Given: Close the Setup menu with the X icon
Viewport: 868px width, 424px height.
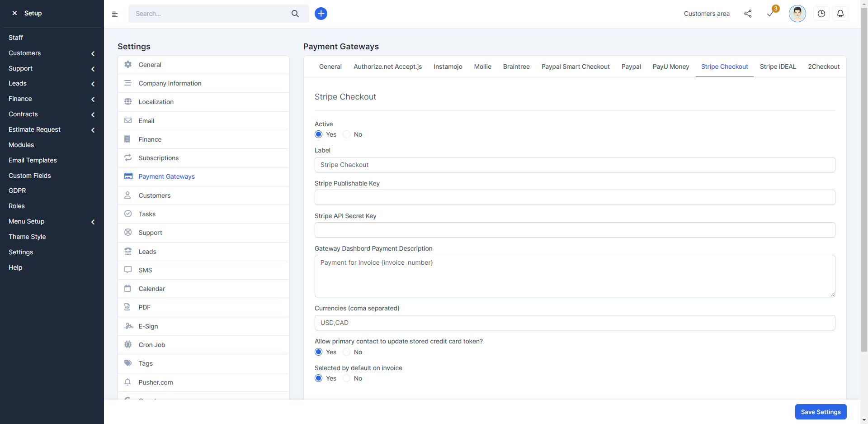Looking at the screenshot, I should click(x=14, y=13).
